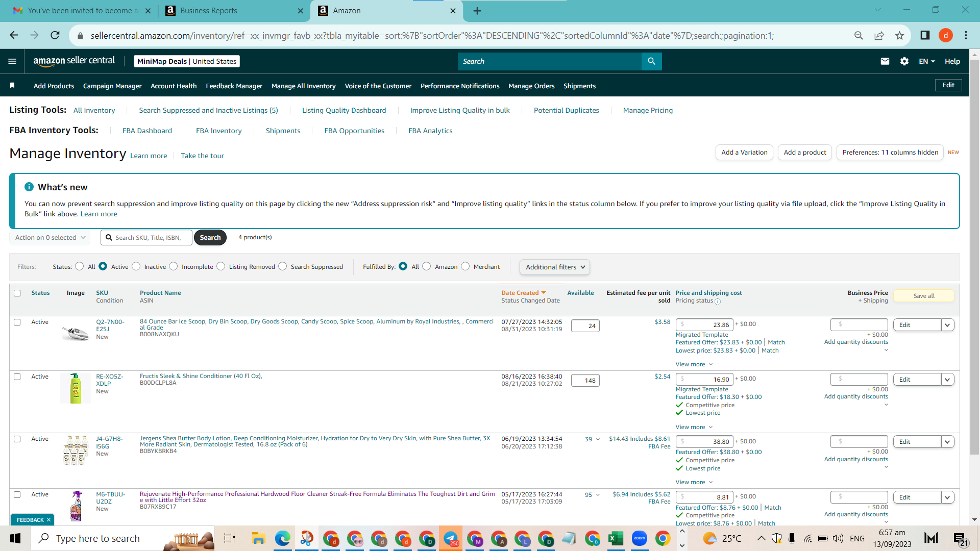The width and height of the screenshot is (980, 551).
Task: Open Chrome profile avatar
Action: (x=946, y=35)
